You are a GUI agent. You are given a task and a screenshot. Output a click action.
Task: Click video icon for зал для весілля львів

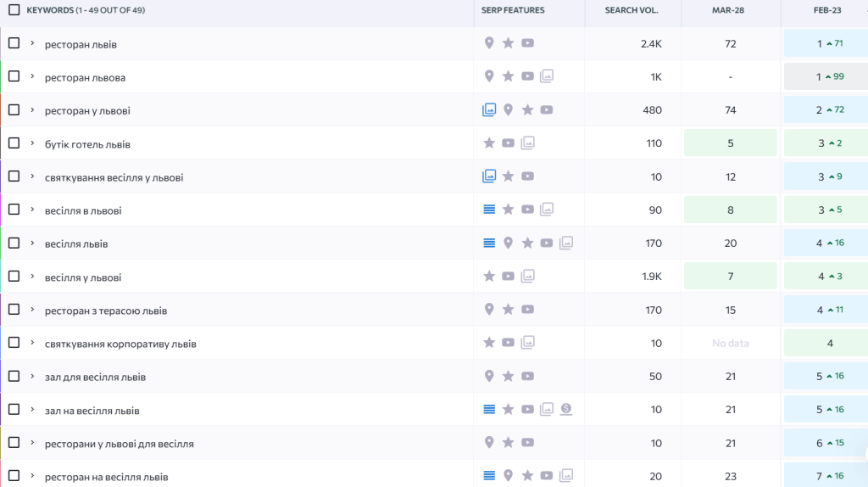click(x=527, y=376)
